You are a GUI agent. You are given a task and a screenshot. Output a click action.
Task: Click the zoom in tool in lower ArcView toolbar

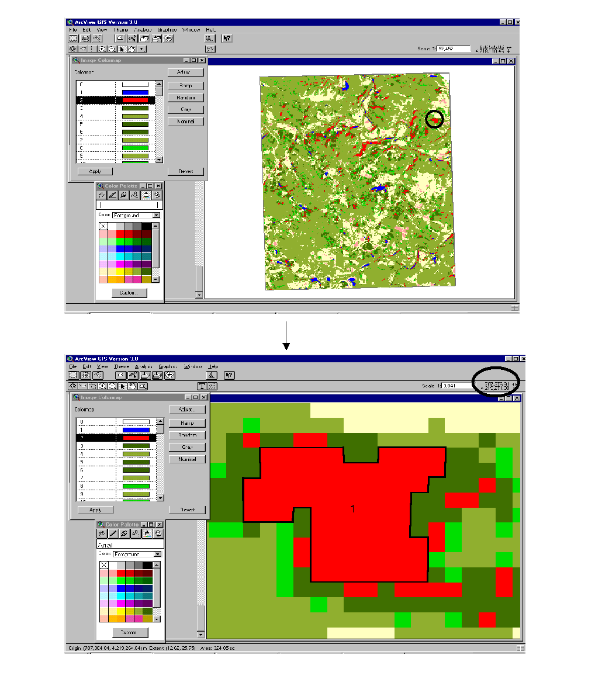point(103,386)
